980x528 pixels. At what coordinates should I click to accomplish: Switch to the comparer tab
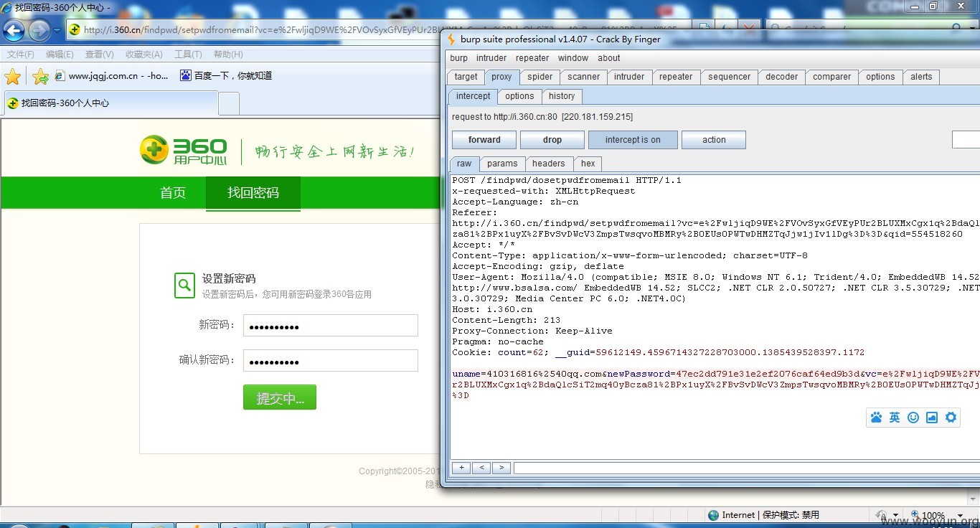tap(832, 77)
